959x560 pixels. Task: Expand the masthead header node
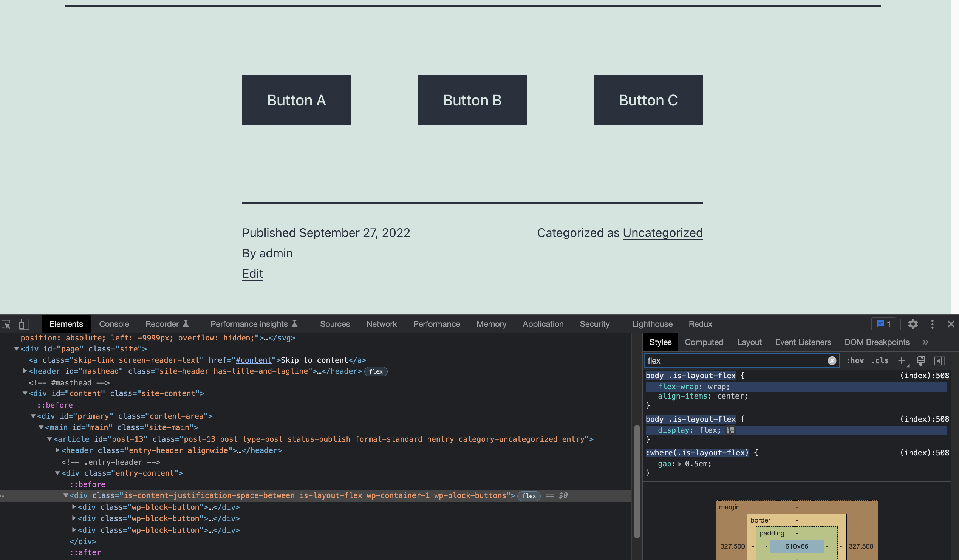pos(25,371)
